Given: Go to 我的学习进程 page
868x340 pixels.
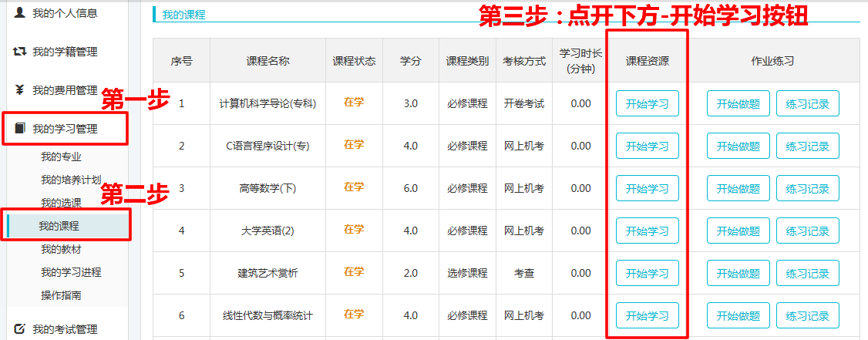Looking at the screenshot, I should [71, 272].
